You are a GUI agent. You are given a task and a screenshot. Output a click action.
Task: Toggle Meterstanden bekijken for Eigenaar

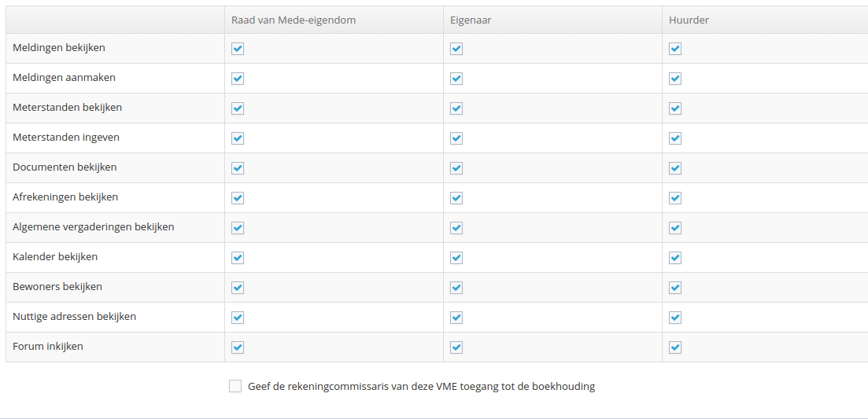(456, 108)
